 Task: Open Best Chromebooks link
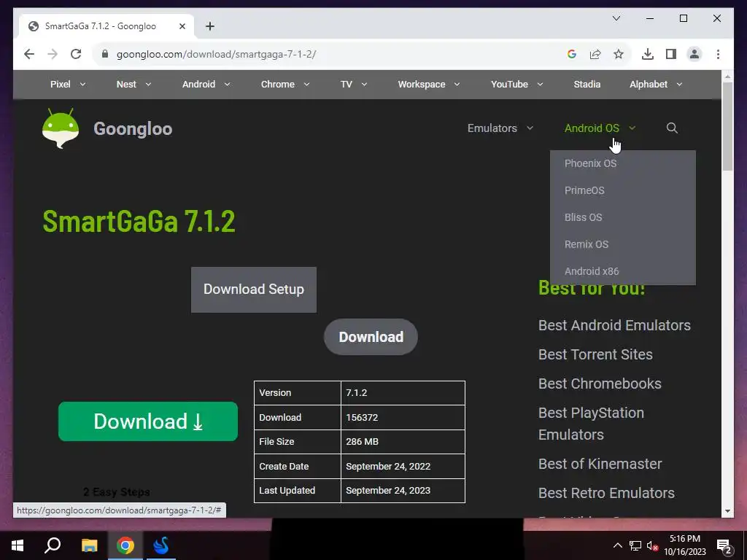pyautogui.click(x=600, y=384)
